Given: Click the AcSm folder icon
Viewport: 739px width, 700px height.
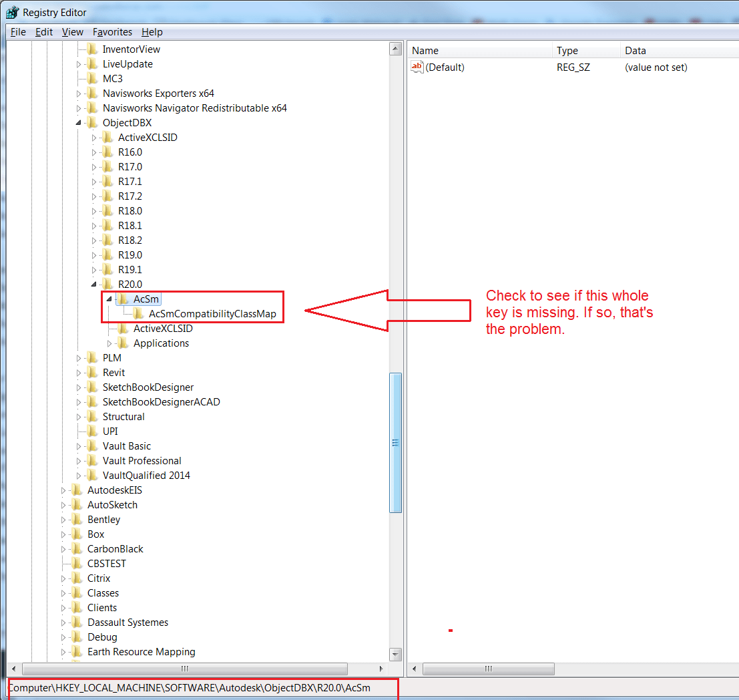Looking at the screenshot, I should (x=123, y=299).
